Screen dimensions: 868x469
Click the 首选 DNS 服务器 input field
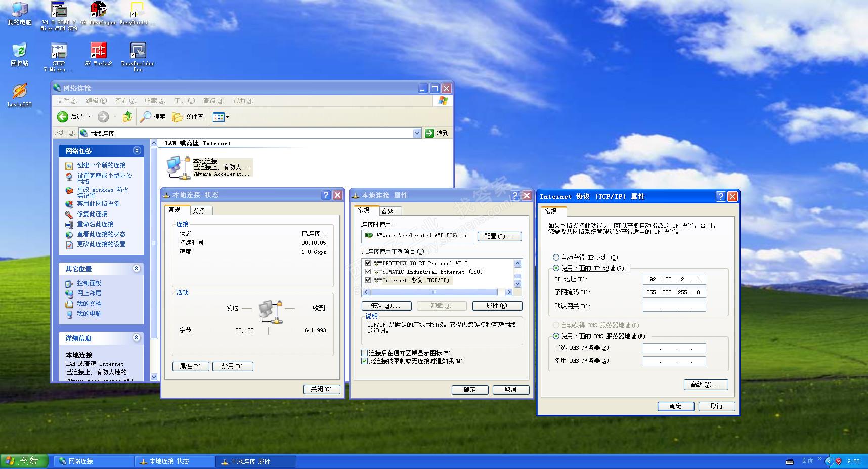tap(674, 348)
